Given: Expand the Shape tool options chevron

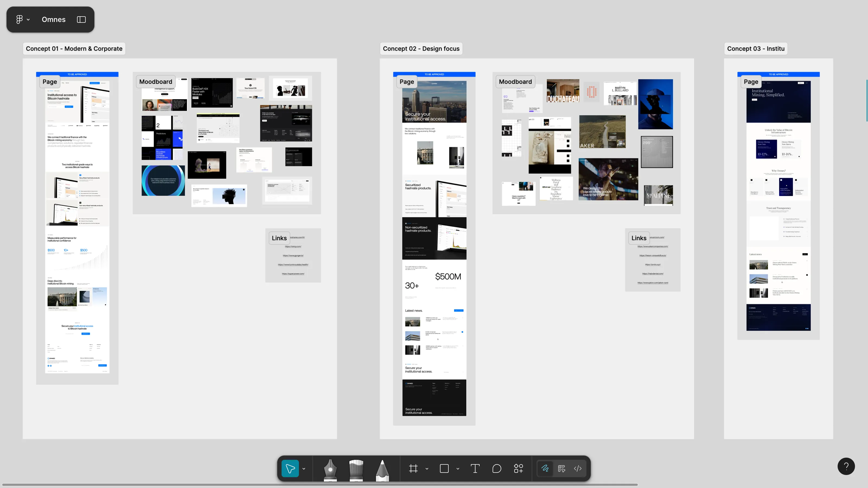Looking at the screenshot, I should point(457,468).
